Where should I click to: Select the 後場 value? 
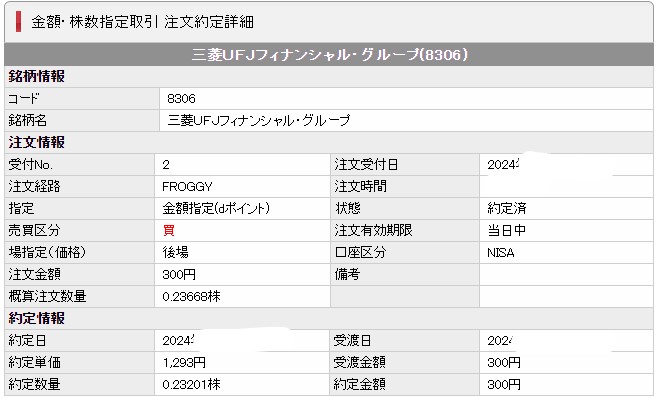click(x=175, y=253)
